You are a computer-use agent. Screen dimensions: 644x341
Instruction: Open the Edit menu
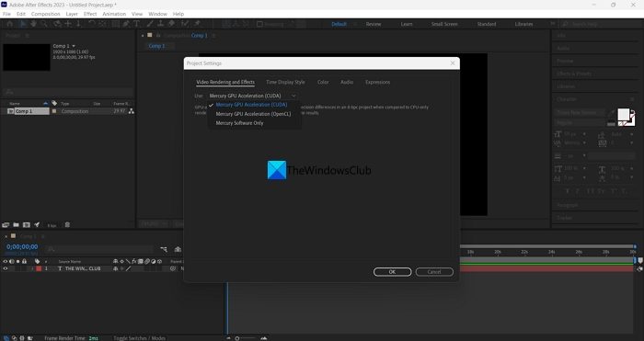pos(21,14)
